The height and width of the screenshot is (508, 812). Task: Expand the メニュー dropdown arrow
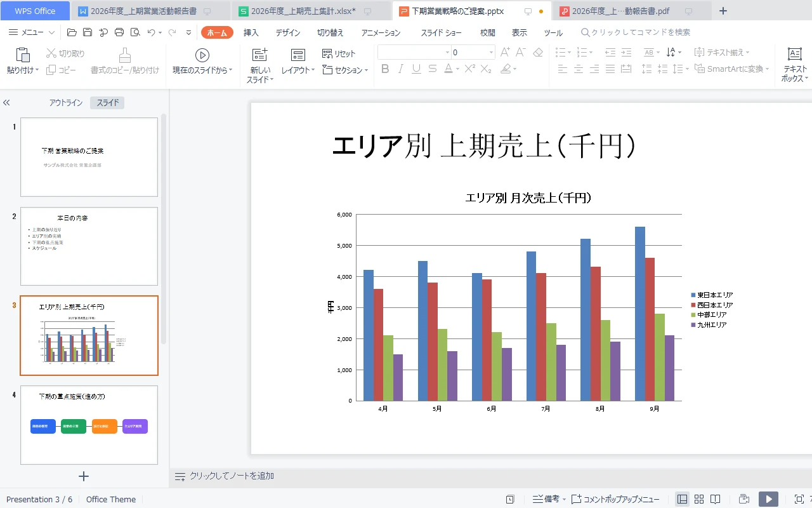point(51,32)
